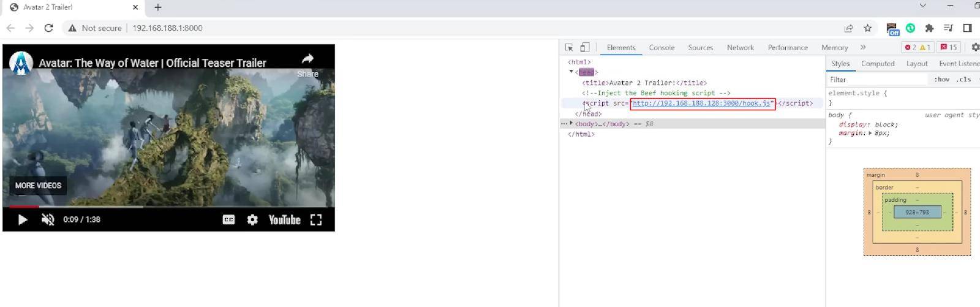Open the 15 issues counter
Screen dimensions: 980x307
949,47
